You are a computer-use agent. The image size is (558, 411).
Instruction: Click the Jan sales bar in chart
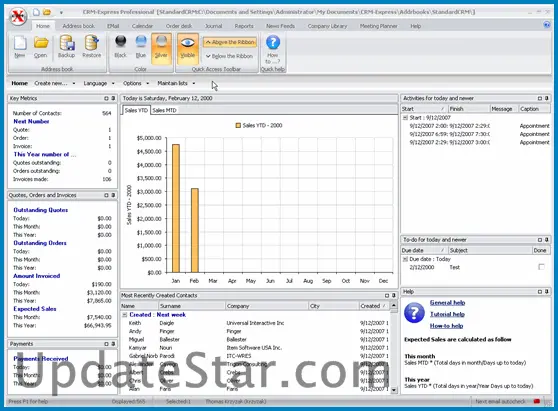click(x=176, y=209)
